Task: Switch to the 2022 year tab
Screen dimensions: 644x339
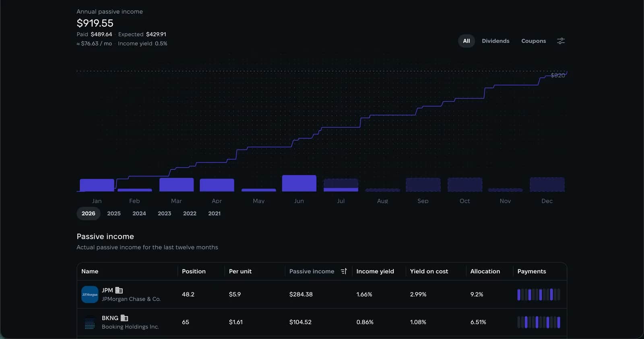Action: [x=190, y=213]
